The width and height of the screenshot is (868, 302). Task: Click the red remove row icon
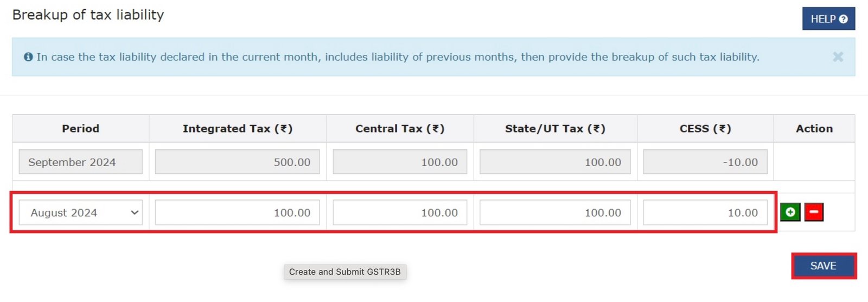(814, 212)
